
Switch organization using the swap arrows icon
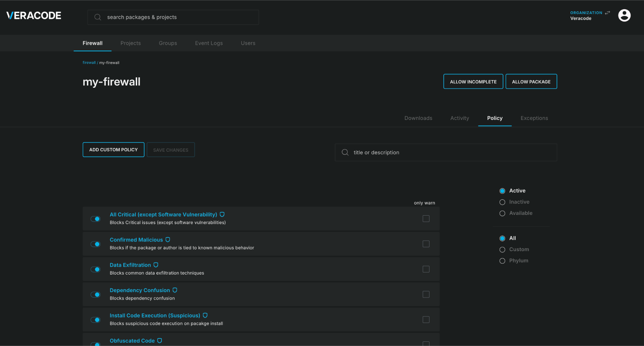tap(607, 13)
